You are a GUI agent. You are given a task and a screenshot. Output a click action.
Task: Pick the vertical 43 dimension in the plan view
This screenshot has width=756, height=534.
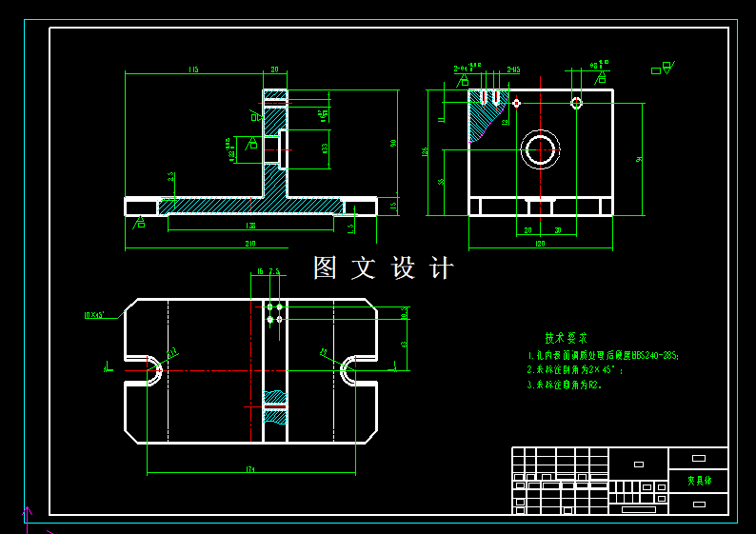coord(404,345)
